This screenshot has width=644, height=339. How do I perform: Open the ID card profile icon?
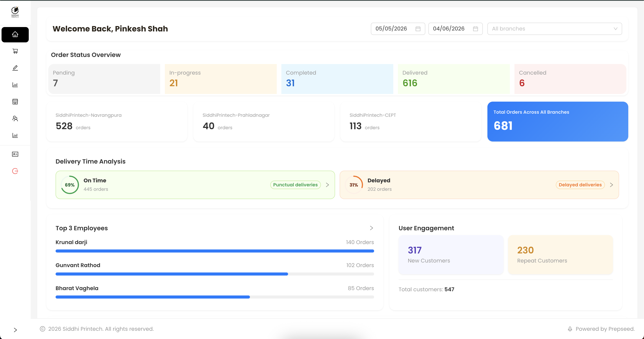point(15,154)
